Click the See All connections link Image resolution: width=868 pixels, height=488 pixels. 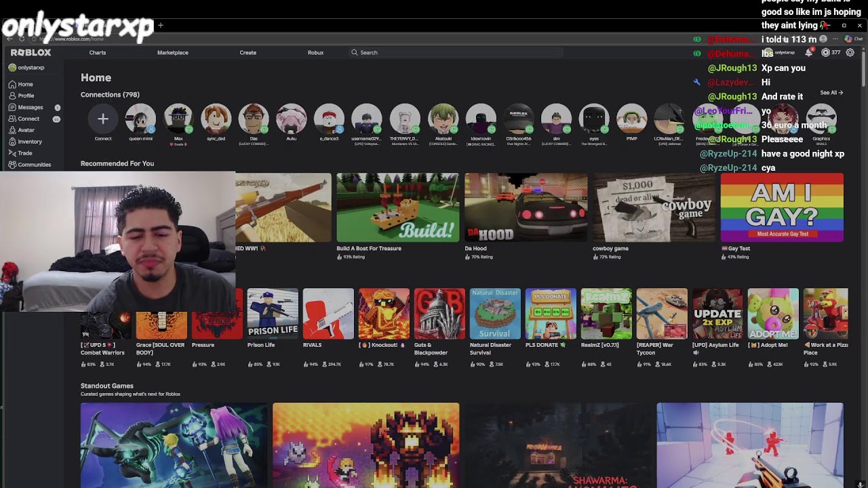(x=831, y=93)
